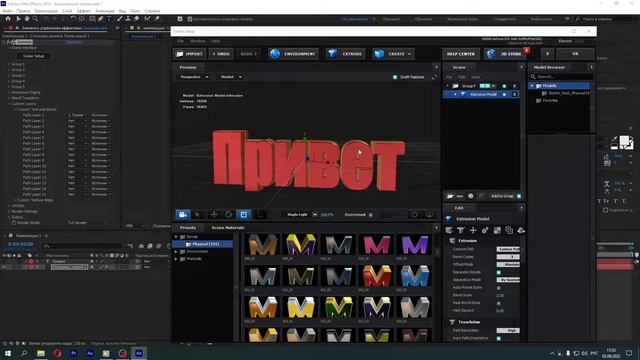
Task: Open the particle replicator icon in Edit panel
Action: point(485,231)
